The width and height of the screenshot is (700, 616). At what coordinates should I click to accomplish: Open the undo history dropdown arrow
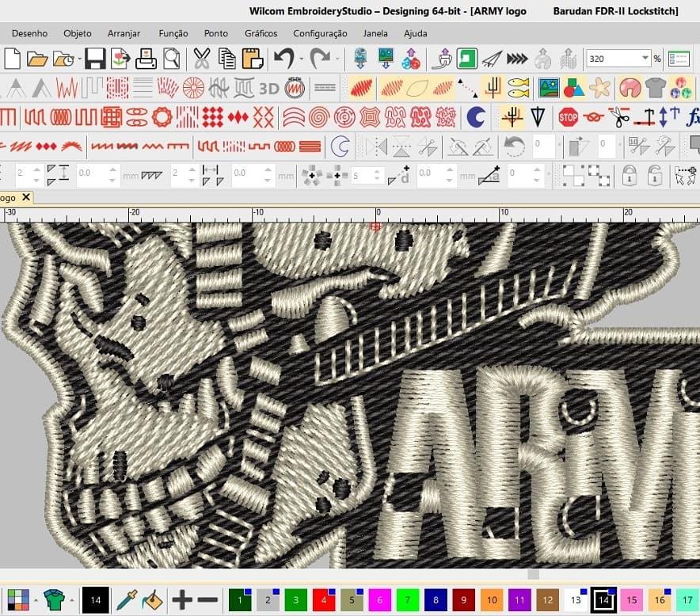(x=302, y=59)
